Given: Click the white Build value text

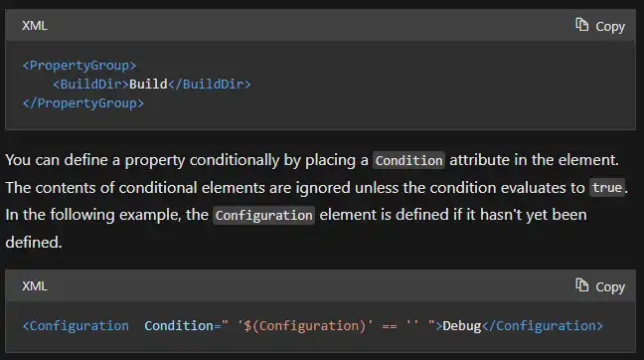Looking at the screenshot, I should pos(148,85).
